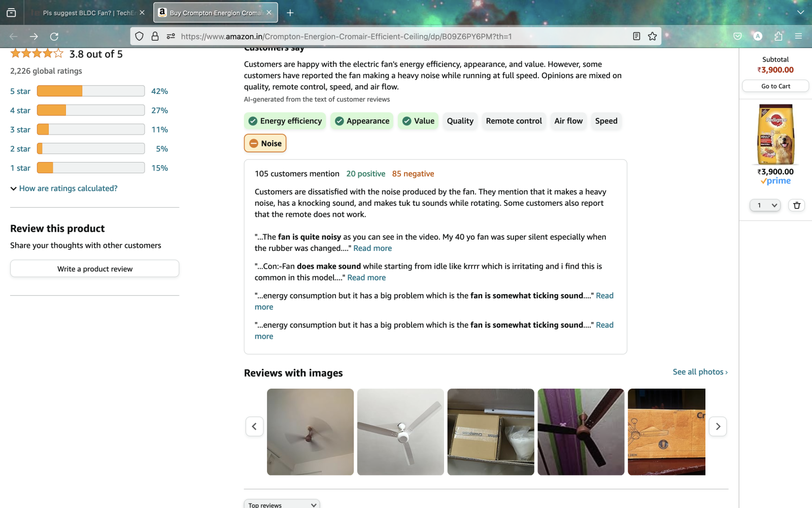Show 85 negative noise mentions
Screen dimensions: 812x508
[413, 174]
